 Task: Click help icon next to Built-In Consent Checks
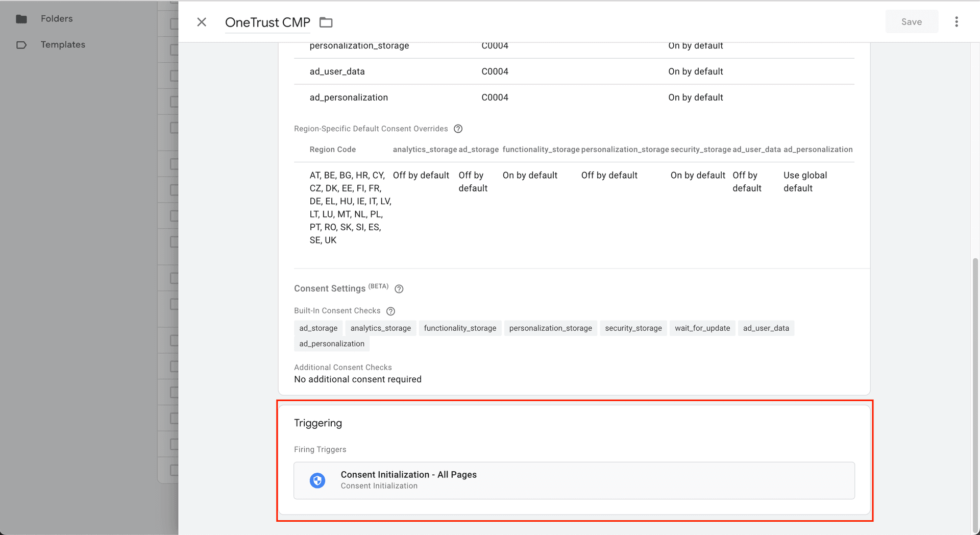pos(390,311)
